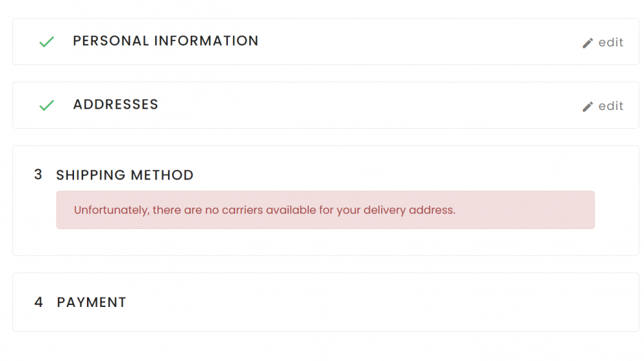Click empty space right of Payment heading
644x361 pixels.
pyautogui.click(x=386, y=302)
